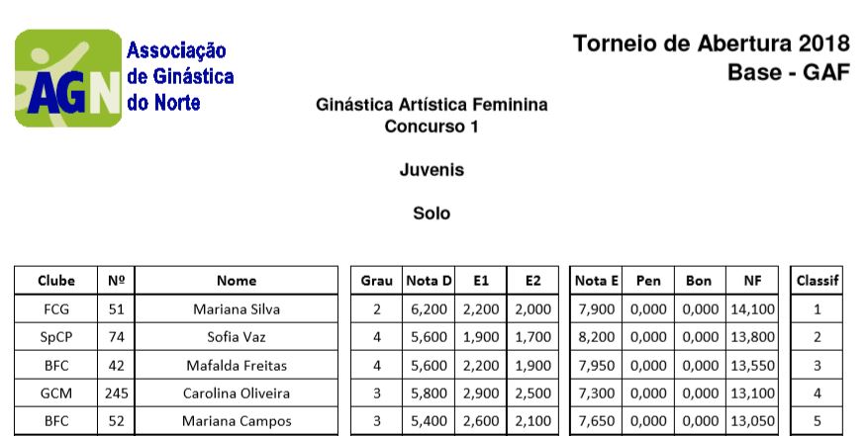Select the Nota D column header
Viewport: 868px width, 436px height.
(x=429, y=281)
